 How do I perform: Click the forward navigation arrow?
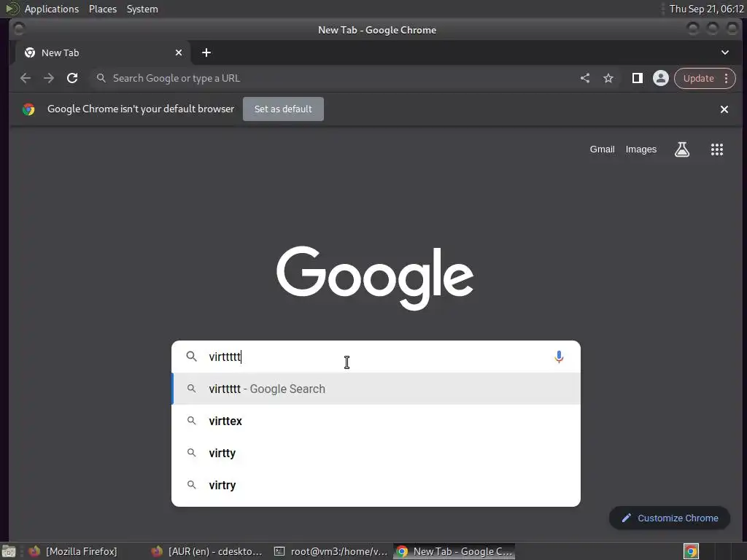49,78
